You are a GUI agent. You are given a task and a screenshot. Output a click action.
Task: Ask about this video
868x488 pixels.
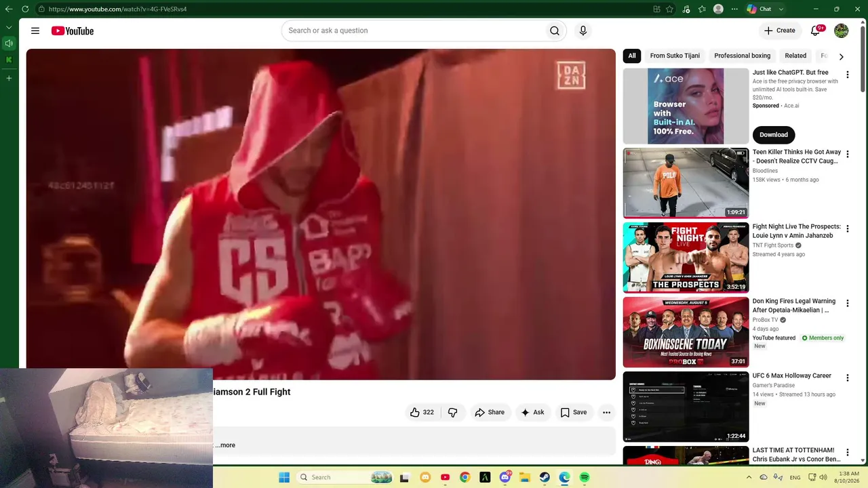point(532,412)
